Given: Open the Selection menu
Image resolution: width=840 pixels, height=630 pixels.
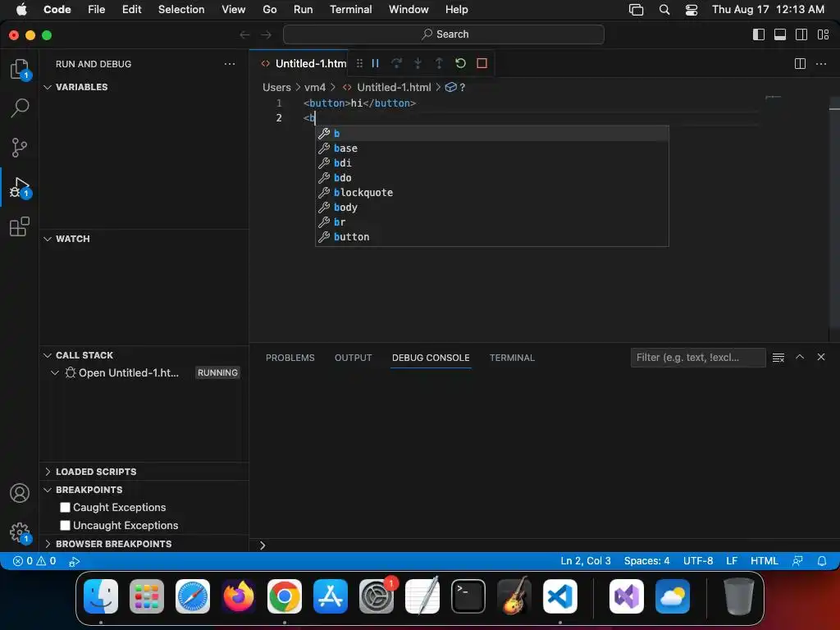Looking at the screenshot, I should pyautogui.click(x=181, y=10).
